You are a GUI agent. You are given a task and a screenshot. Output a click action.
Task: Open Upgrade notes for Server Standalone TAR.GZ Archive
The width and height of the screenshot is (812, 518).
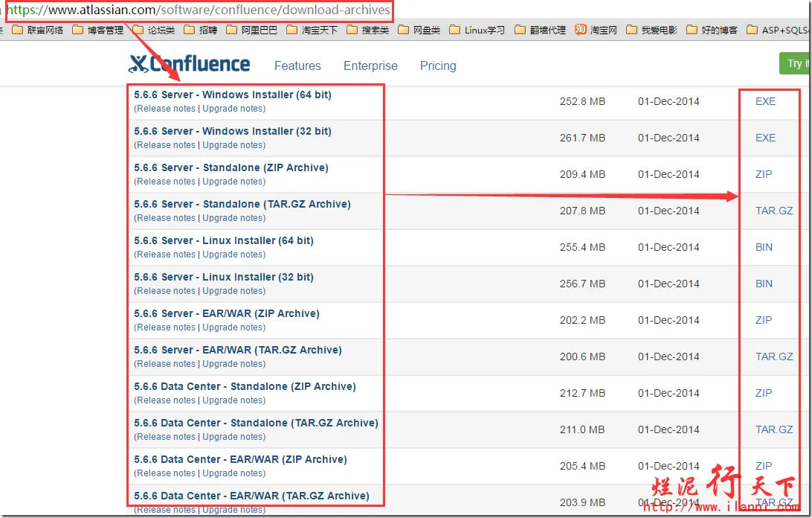tap(233, 218)
